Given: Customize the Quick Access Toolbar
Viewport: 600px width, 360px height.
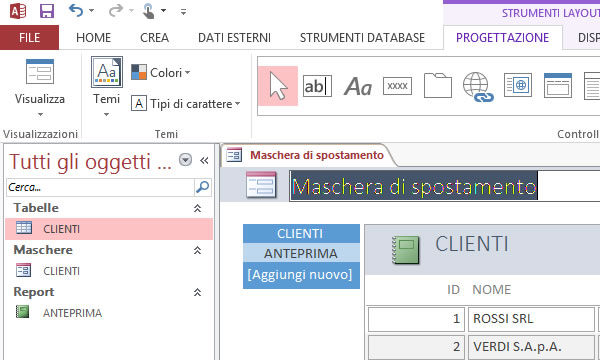Looking at the screenshot, I should coord(184,12).
